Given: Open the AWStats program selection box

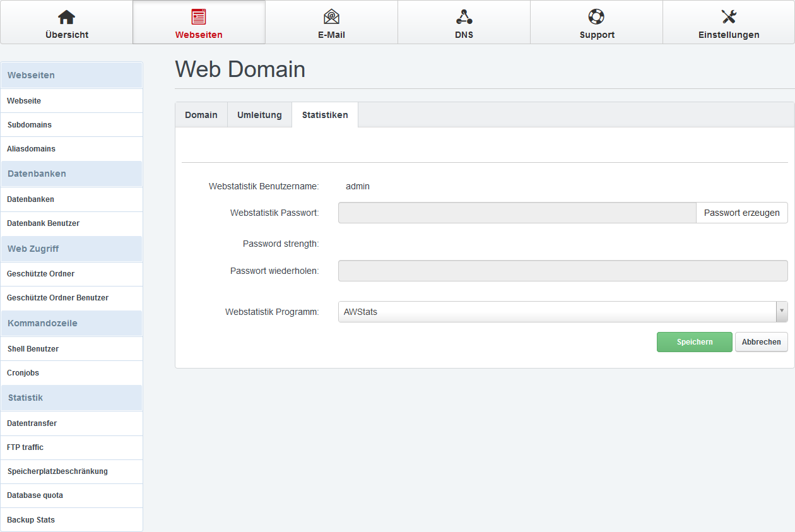Looking at the screenshot, I should pyautogui.click(x=556, y=312).
